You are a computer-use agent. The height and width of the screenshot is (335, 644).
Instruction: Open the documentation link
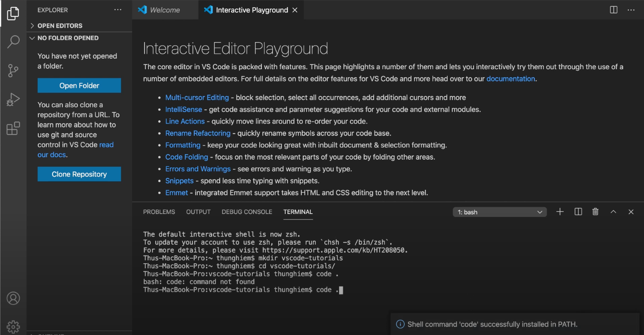[511, 79]
